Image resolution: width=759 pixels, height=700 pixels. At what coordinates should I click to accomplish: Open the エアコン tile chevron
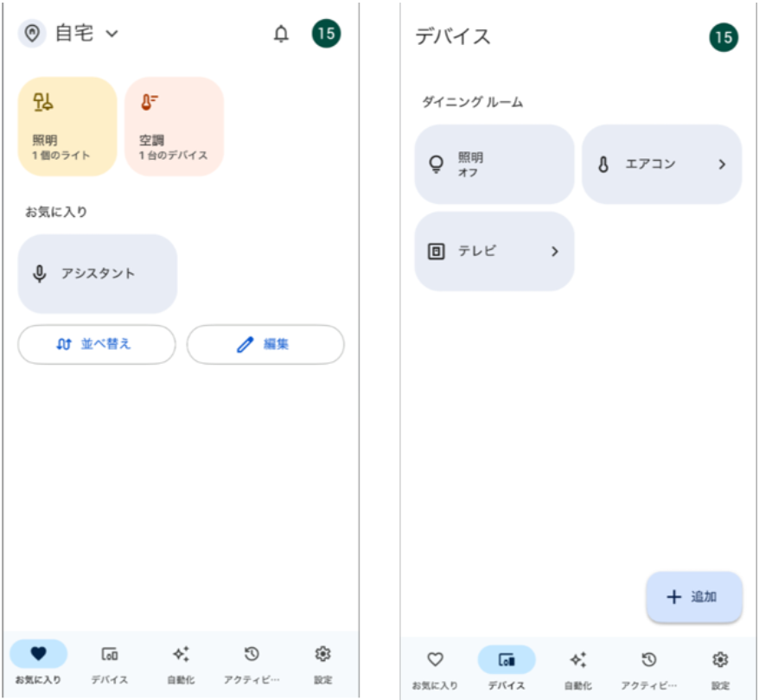tap(722, 164)
